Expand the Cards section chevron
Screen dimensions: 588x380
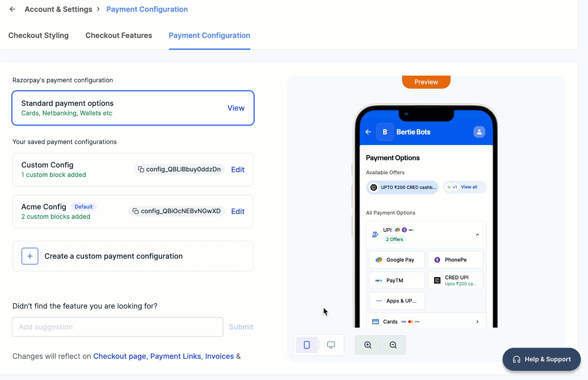[x=477, y=322]
